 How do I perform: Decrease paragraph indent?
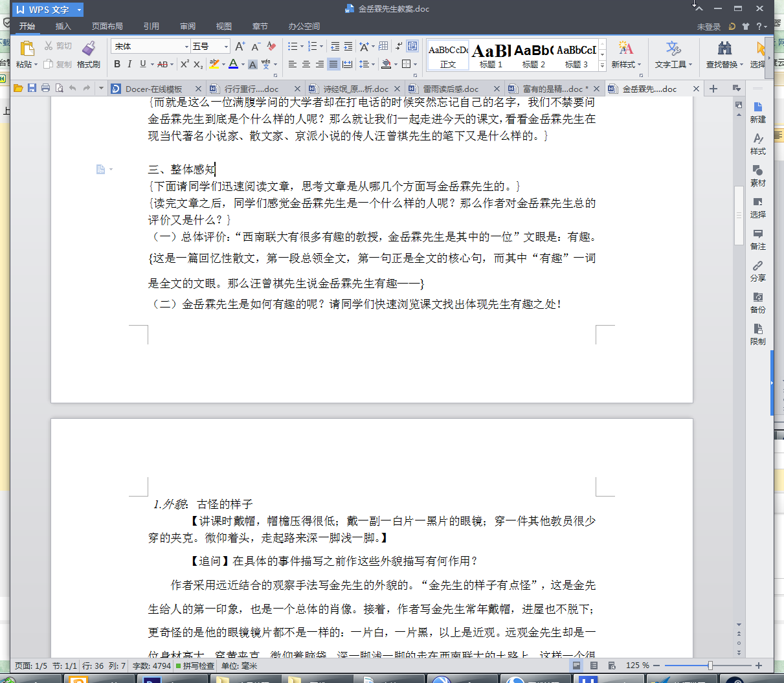[335, 47]
